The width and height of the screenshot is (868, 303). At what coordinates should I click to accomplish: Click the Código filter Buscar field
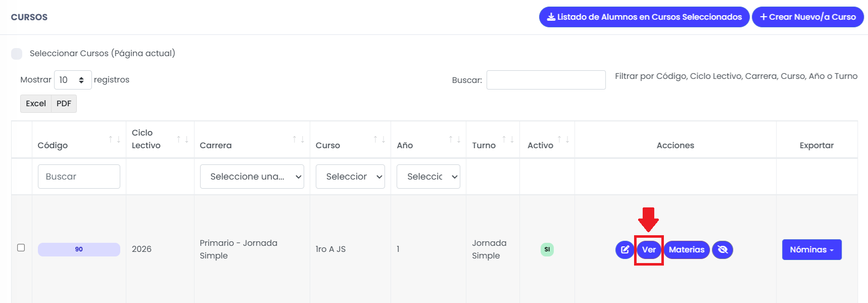click(x=79, y=177)
